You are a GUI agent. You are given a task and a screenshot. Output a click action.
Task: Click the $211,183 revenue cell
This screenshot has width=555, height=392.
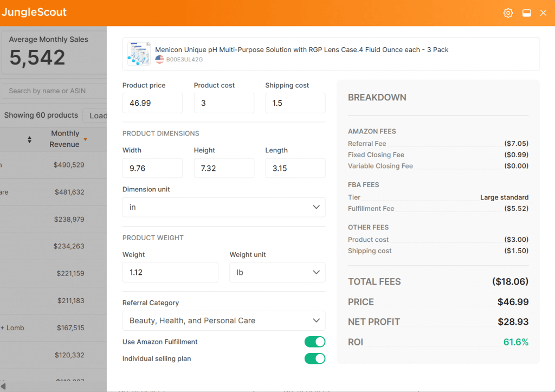pyautogui.click(x=71, y=300)
